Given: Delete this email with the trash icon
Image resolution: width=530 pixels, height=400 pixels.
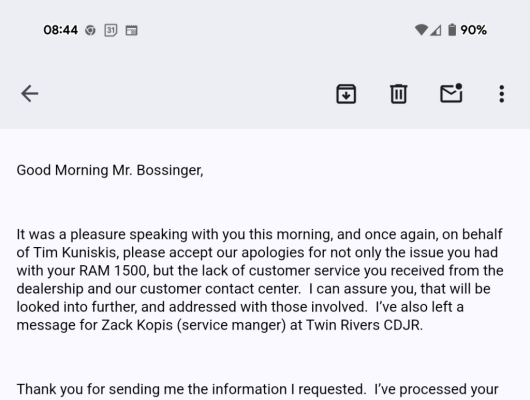Looking at the screenshot, I should click(399, 94).
